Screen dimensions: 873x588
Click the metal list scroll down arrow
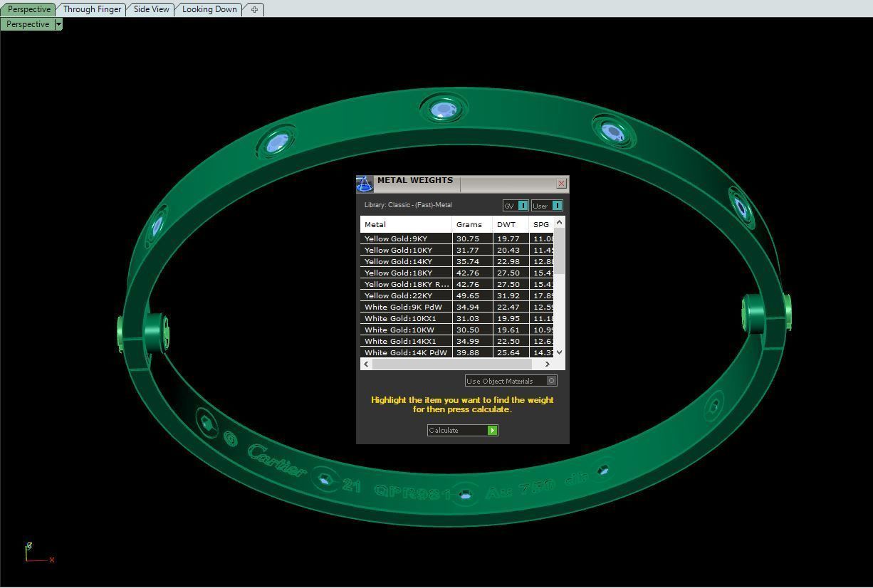pyautogui.click(x=559, y=352)
